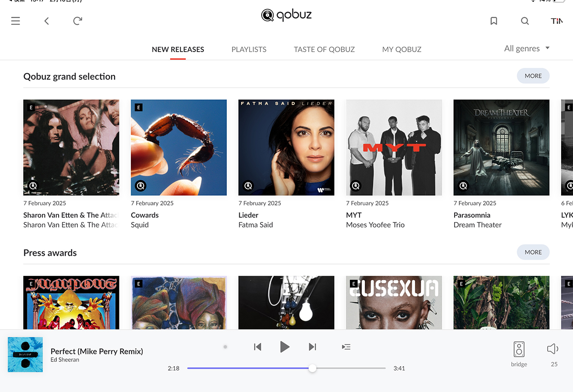Go back with the left arrow
The image size is (573, 392).
[46, 21]
